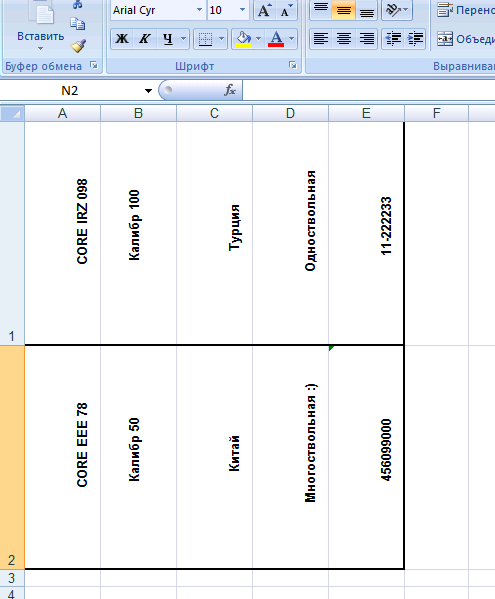
Task: Open the font size dropdown showing 10
Action: pos(242,10)
